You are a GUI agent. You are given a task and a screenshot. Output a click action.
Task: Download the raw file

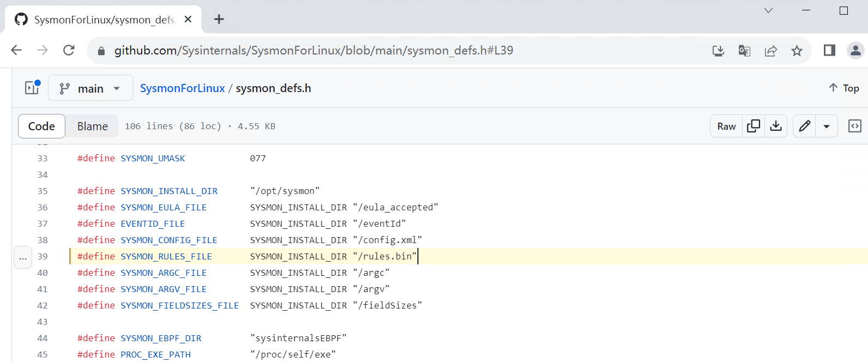pos(776,126)
